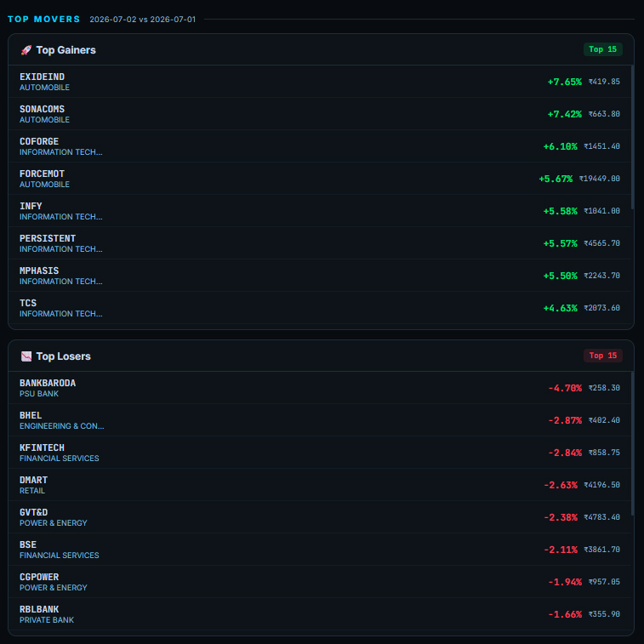This screenshot has width=644, height=644.
Task: Click the +5.67% gain value
Action: [x=556, y=179]
